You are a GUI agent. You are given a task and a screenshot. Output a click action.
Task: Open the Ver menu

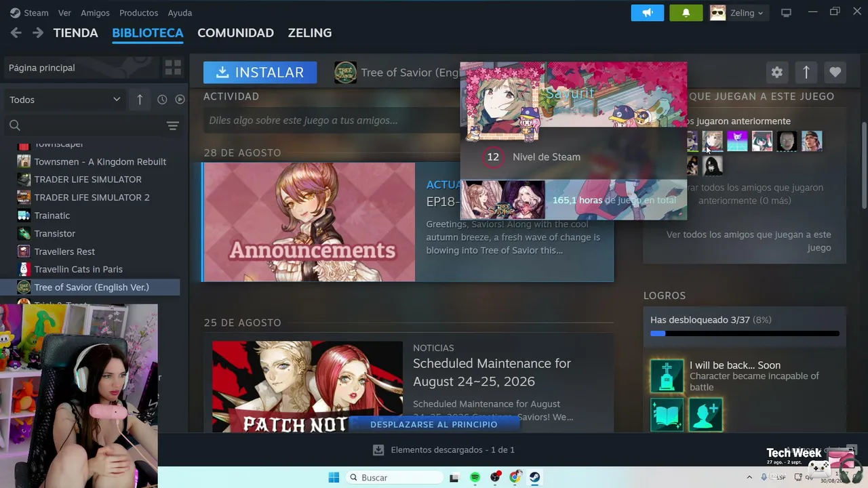click(x=64, y=13)
